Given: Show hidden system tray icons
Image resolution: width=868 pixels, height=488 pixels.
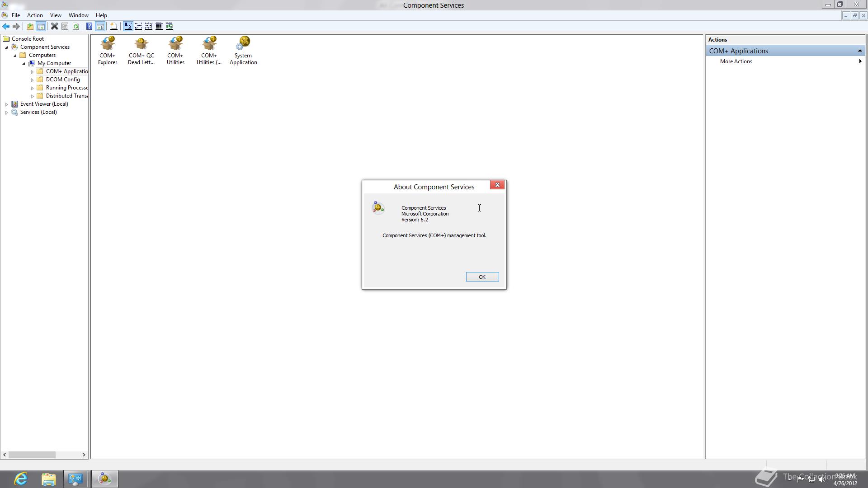Looking at the screenshot, I should 790,479.
